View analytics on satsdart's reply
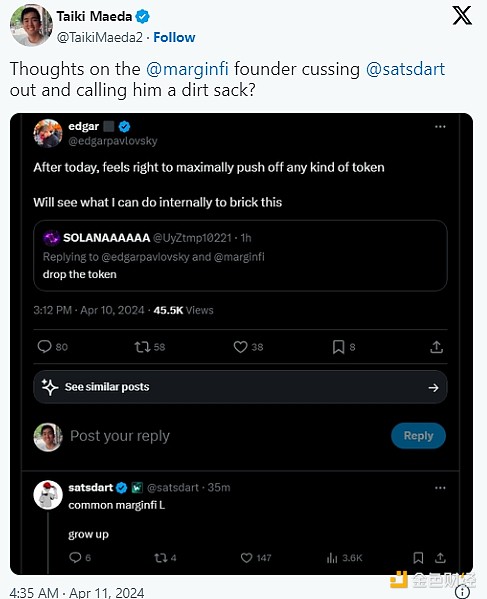The image size is (487, 599). pyautogui.click(x=332, y=558)
